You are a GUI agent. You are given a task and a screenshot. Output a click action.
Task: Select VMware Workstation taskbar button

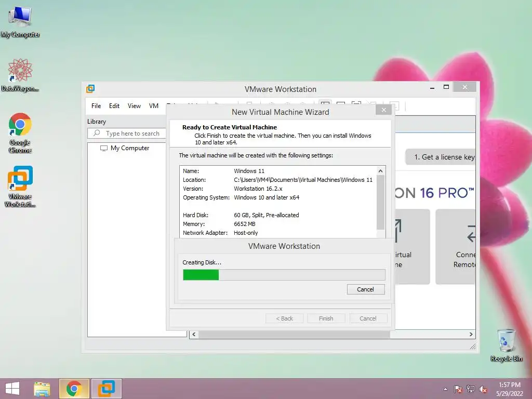[107, 389]
